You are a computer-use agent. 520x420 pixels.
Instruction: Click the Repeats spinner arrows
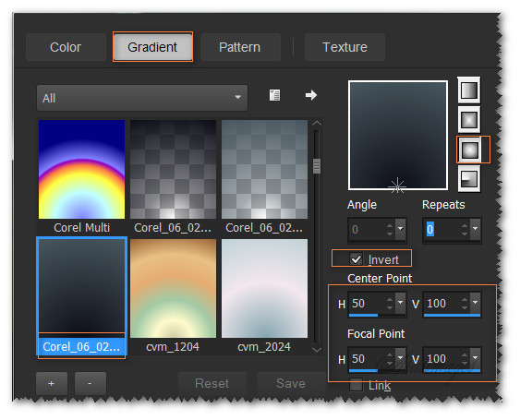tap(465, 229)
